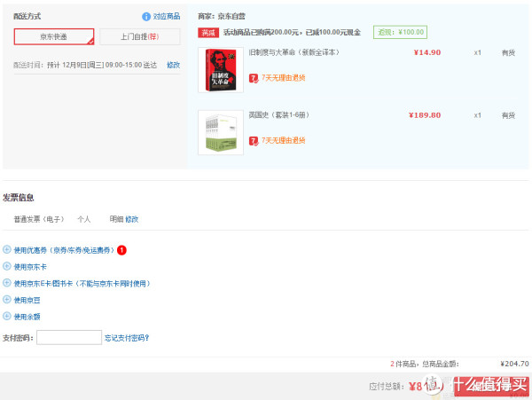This screenshot has height=400, width=532.
Task: Expand 使用余额 section plus icon
Action: tap(7, 317)
